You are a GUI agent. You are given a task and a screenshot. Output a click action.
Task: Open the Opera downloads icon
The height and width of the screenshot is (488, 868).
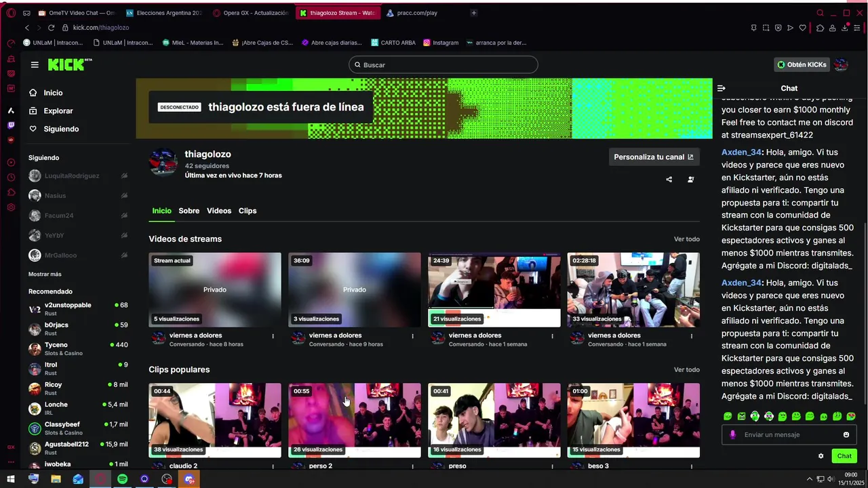pyautogui.click(x=845, y=28)
